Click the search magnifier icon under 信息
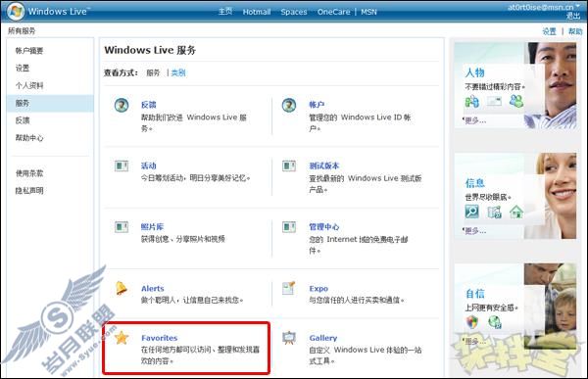 [x=471, y=212]
